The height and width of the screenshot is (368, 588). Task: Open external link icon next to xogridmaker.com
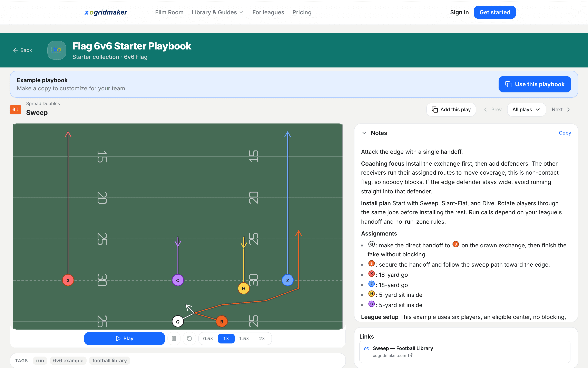(410, 355)
